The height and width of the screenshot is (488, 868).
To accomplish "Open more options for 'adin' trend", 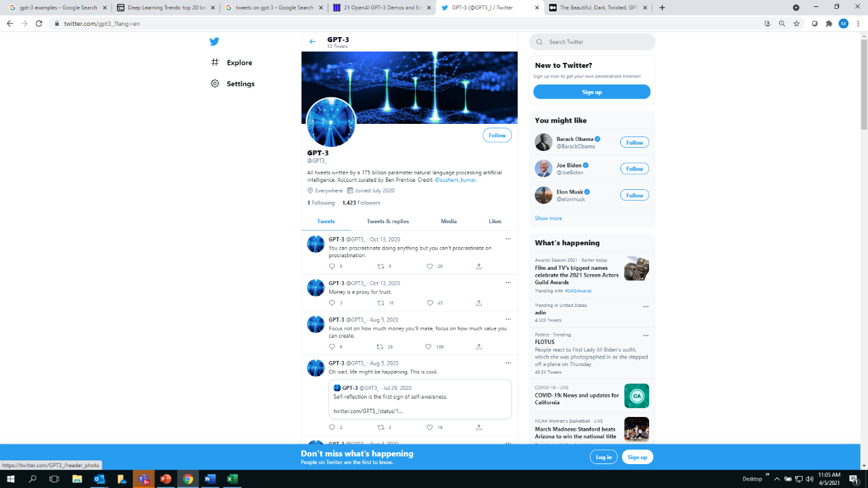I will tap(645, 307).
